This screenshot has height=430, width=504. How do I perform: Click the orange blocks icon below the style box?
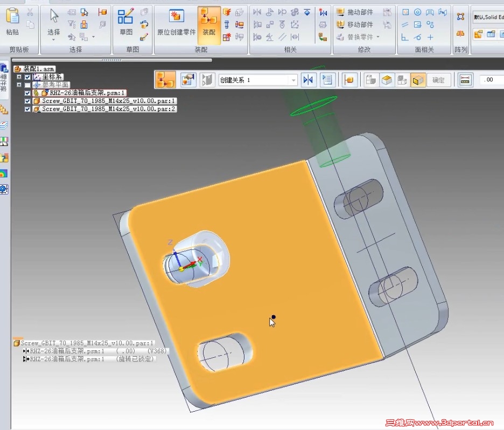[x=478, y=34]
